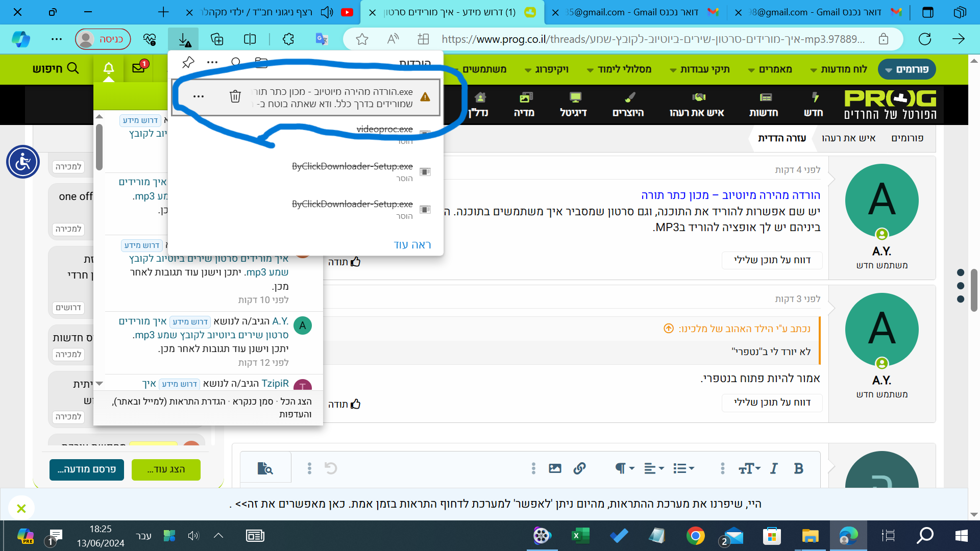Screen dimensions: 980x551
Task: Open the downloads folder icon
Action: pyautogui.click(x=261, y=62)
